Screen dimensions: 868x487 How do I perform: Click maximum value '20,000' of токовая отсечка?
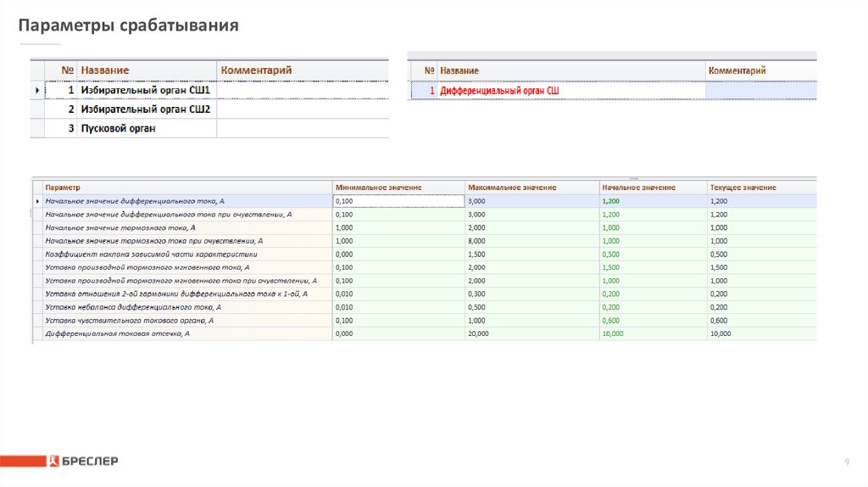[532, 333]
